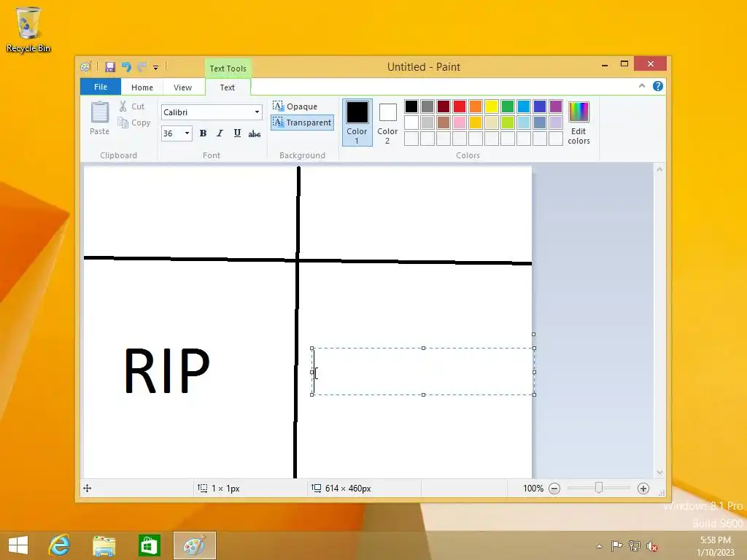Open the Windows Store taskbar icon
747x560 pixels.
click(149, 545)
